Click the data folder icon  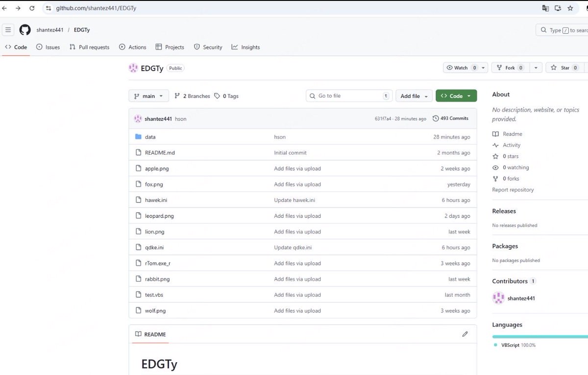(138, 137)
